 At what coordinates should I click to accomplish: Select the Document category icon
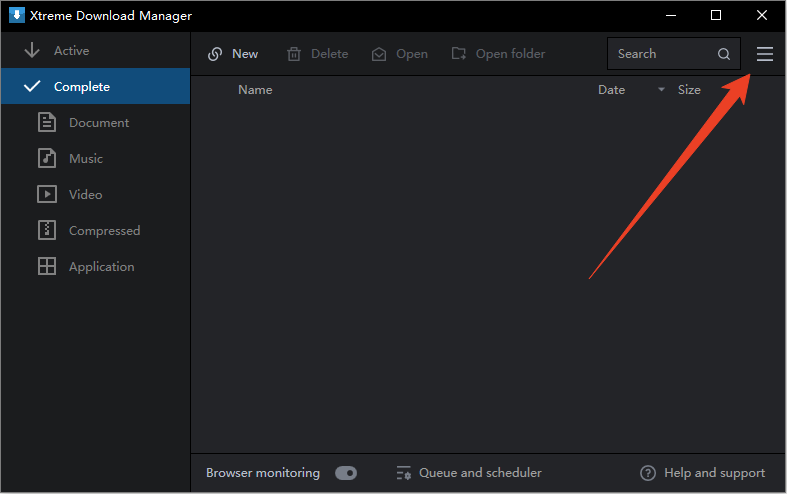pos(47,123)
